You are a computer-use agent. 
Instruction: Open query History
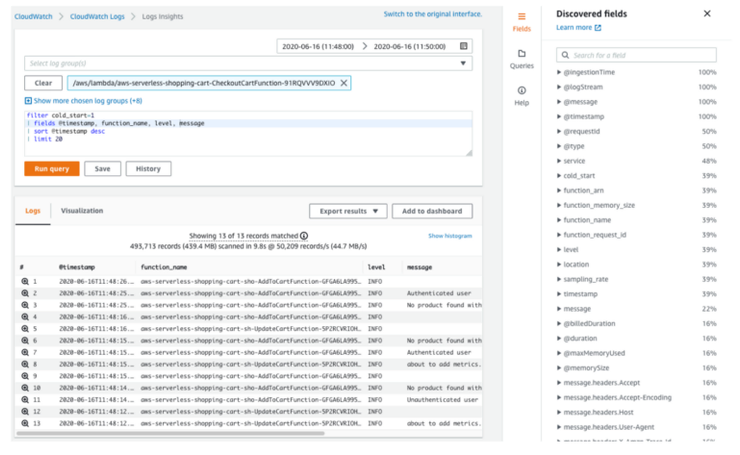coord(148,169)
